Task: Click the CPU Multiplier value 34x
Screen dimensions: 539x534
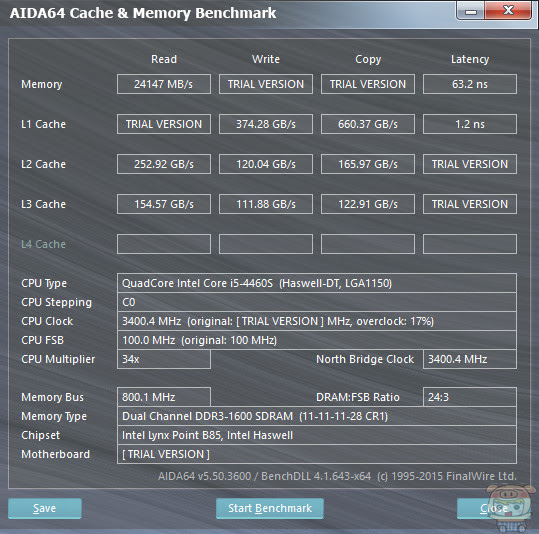Action: (x=164, y=359)
